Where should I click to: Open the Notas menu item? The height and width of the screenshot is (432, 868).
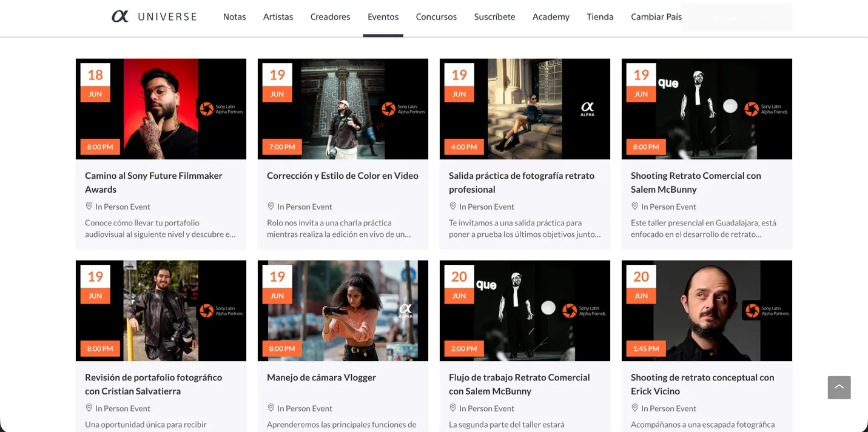(x=234, y=17)
